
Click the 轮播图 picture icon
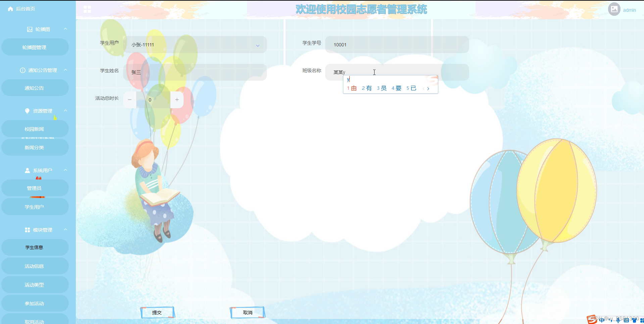[x=30, y=29]
